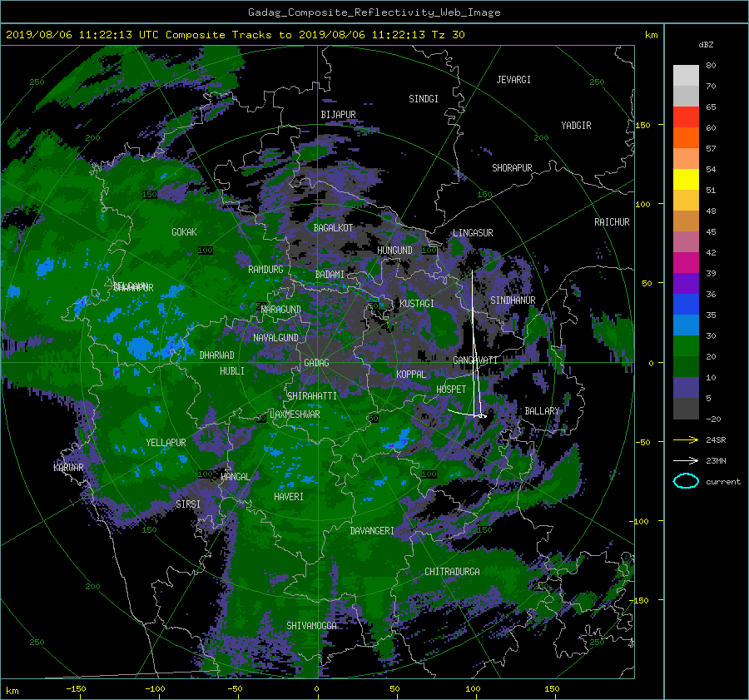Screen dimensions: 749x700
Task: Click the HOSPET city label
Action: [x=451, y=390]
